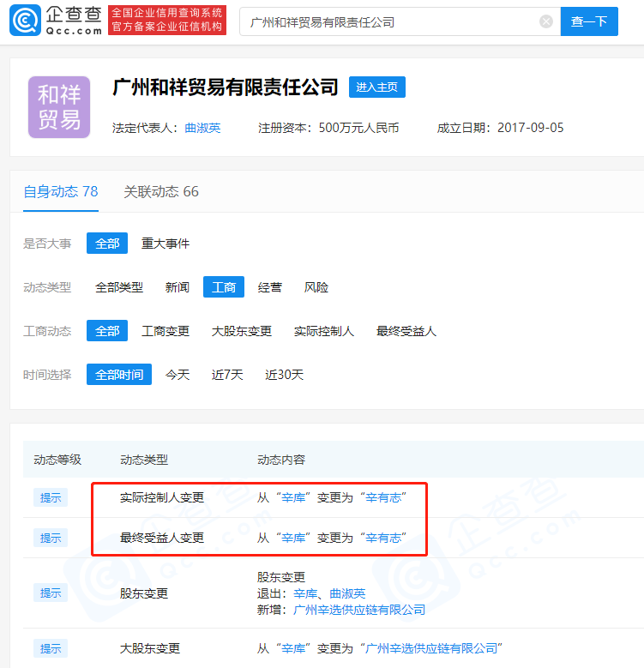Select 风险 dynamic type filter
Image resolution: width=644 pixels, height=668 pixels.
pos(316,287)
